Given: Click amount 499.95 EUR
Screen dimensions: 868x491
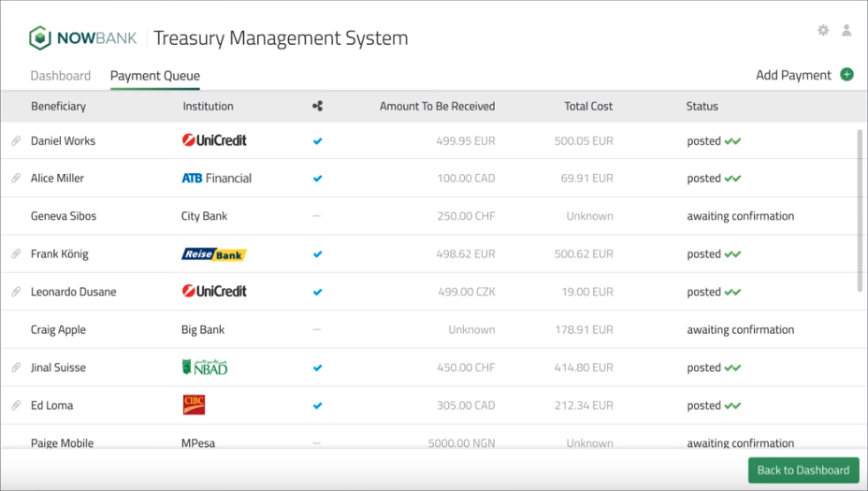Looking at the screenshot, I should click(466, 141).
